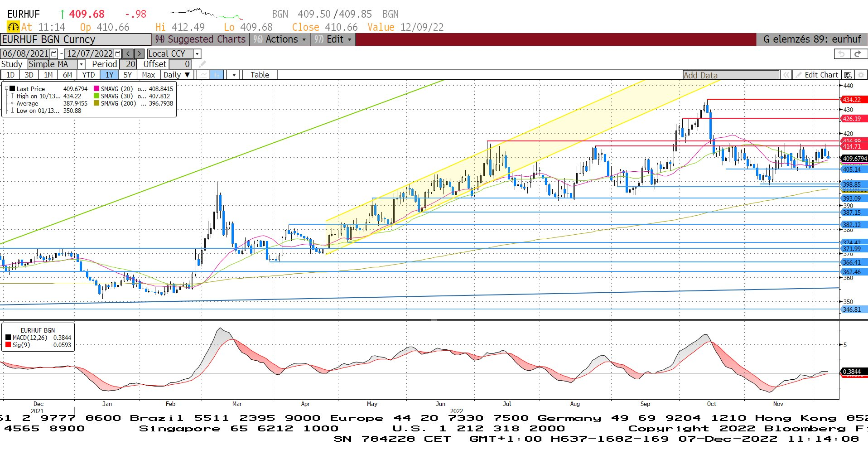868x464 pixels.
Task: Click the start date field 06/08/2021
Action: [26, 53]
